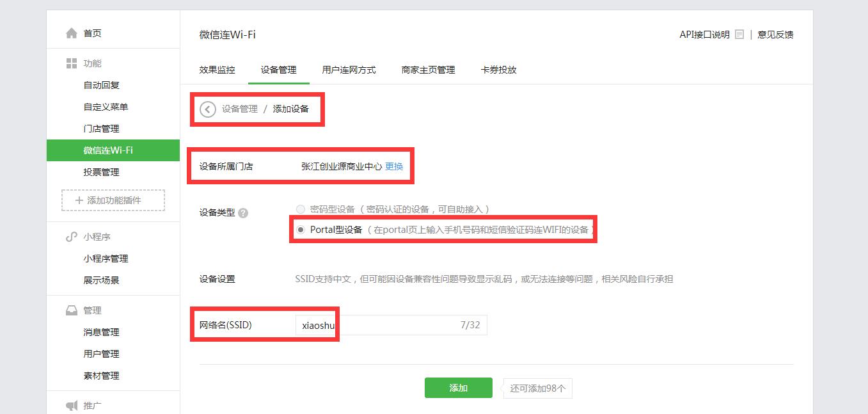The height and width of the screenshot is (414, 868).
Task: Open the 商家主页管理 tab
Action: [x=429, y=70]
